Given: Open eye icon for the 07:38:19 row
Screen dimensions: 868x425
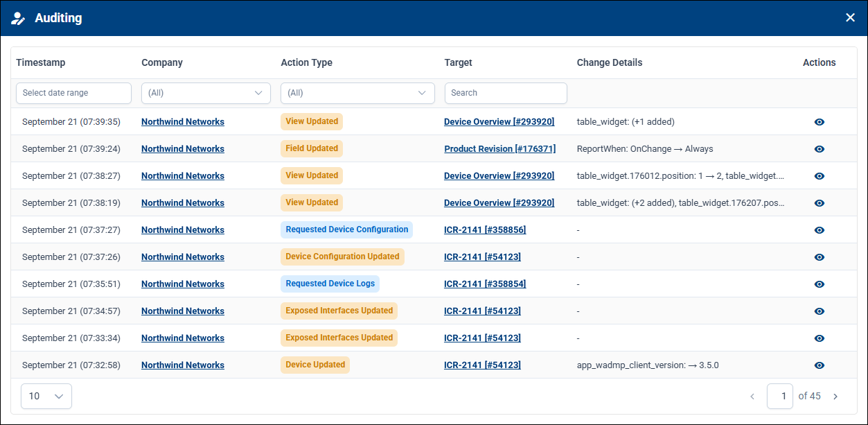Looking at the screenshot, I should [820, 203].
